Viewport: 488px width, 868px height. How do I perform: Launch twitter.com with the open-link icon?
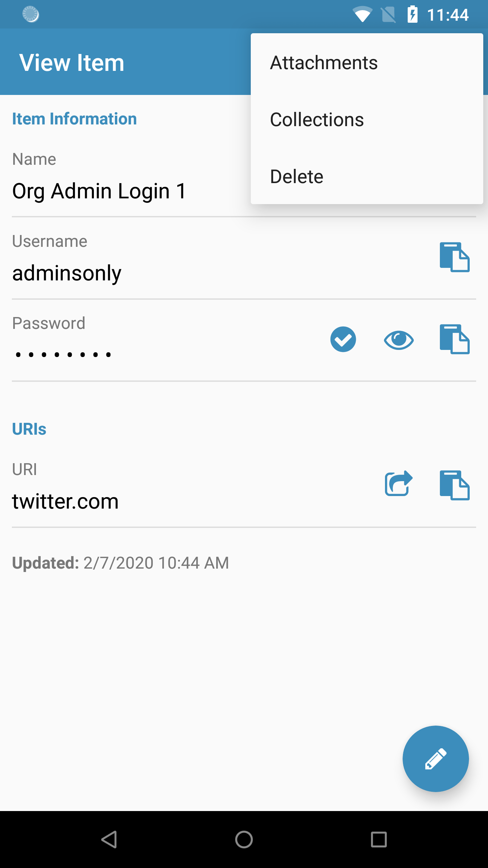399,484
